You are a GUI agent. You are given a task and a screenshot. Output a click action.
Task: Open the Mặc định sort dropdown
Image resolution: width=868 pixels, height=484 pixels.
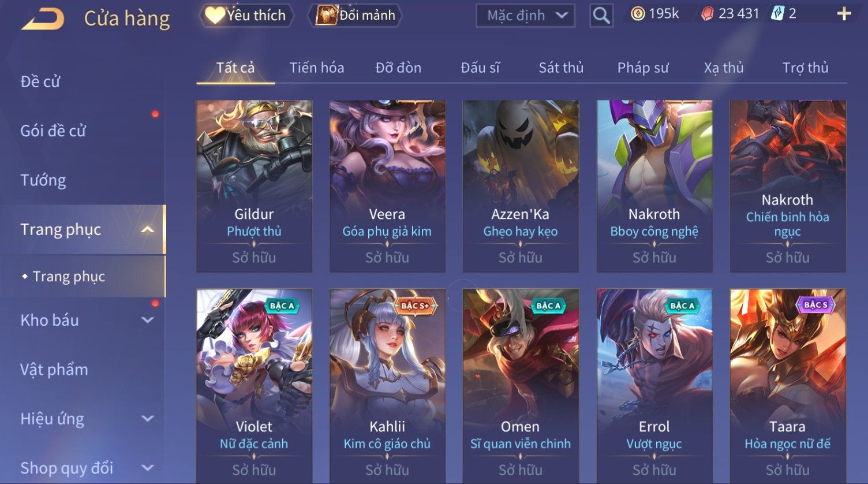(x=525, y=16)
